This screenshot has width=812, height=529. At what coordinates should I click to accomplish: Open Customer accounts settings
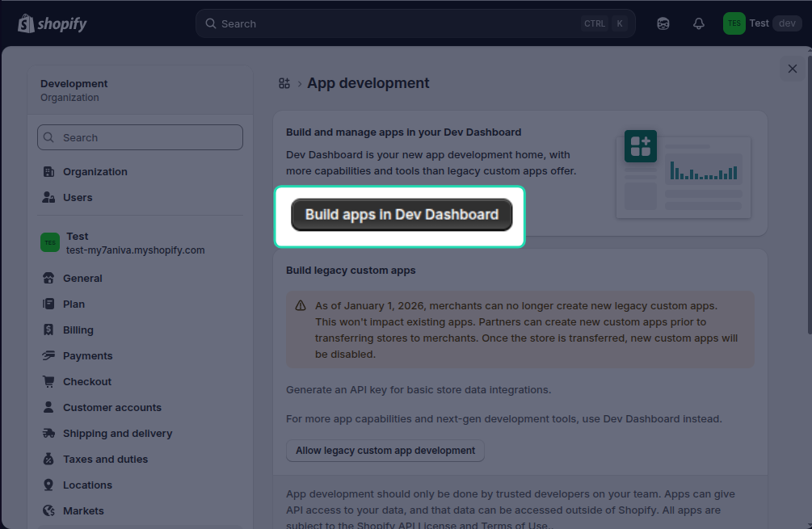coord(141,407)
